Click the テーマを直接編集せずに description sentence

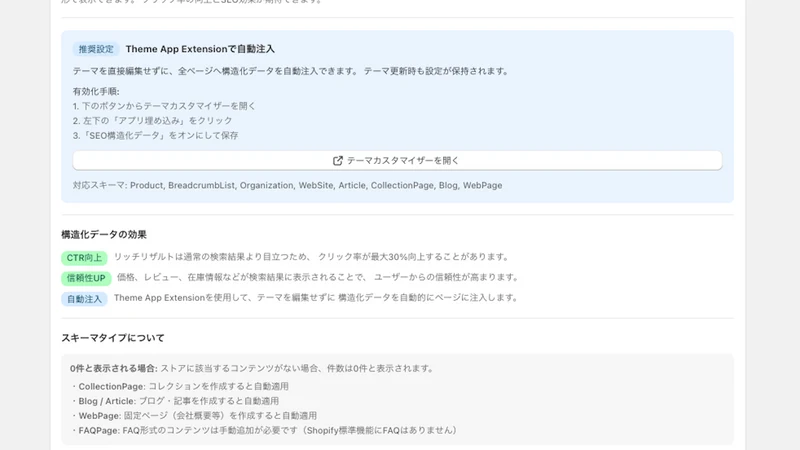(291, 71)
